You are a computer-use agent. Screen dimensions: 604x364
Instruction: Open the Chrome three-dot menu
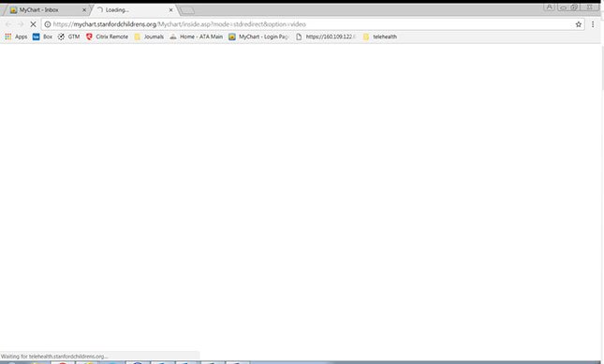593,24
